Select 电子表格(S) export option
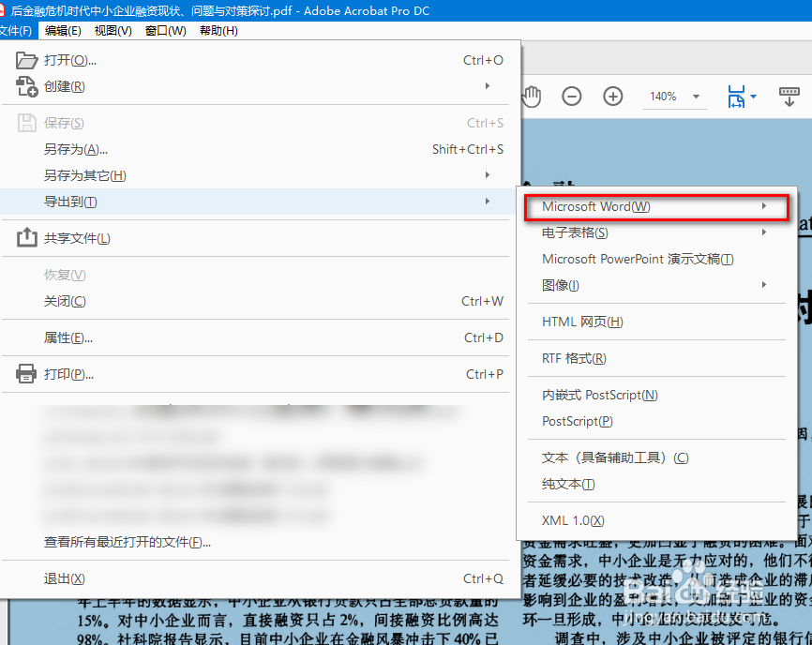This screenshot has width=812, height=645. pyautogui.click(x=656, y=232)
